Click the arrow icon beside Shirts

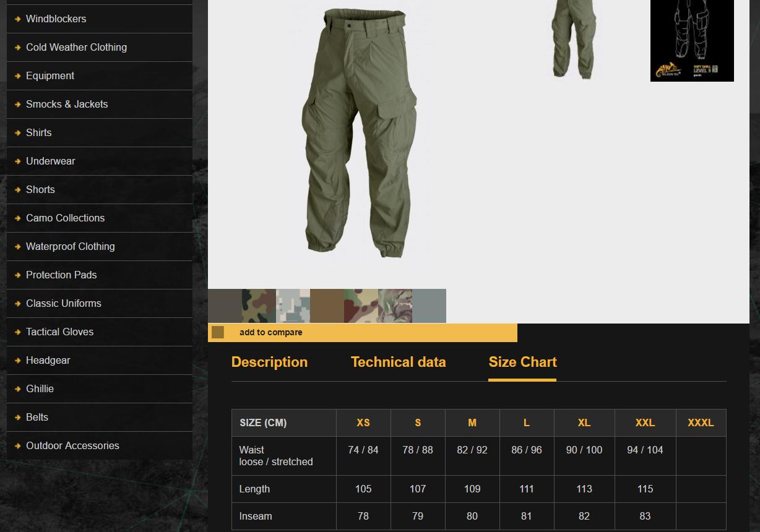tap(17, 132)
